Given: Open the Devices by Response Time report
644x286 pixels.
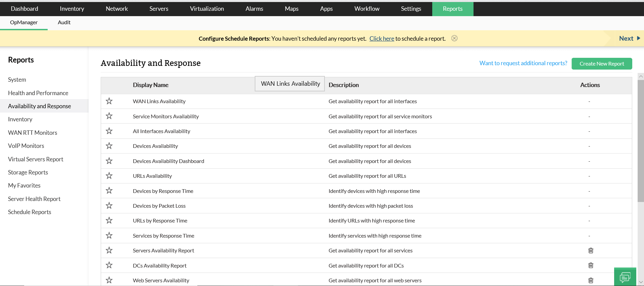Looking at the screenshot, I should tap(163, 191).
